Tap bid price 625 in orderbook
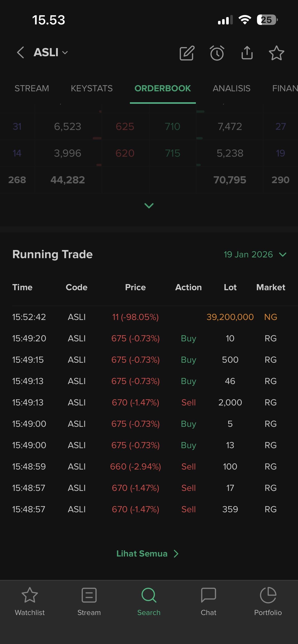Viewport: 298px width, 644px height. coord(125,126)
